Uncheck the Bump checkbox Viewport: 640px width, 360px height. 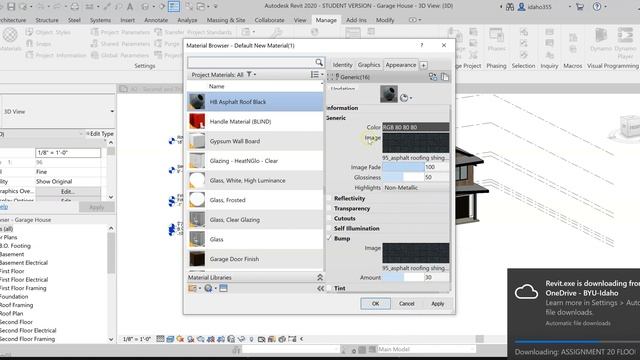point(329,238)
